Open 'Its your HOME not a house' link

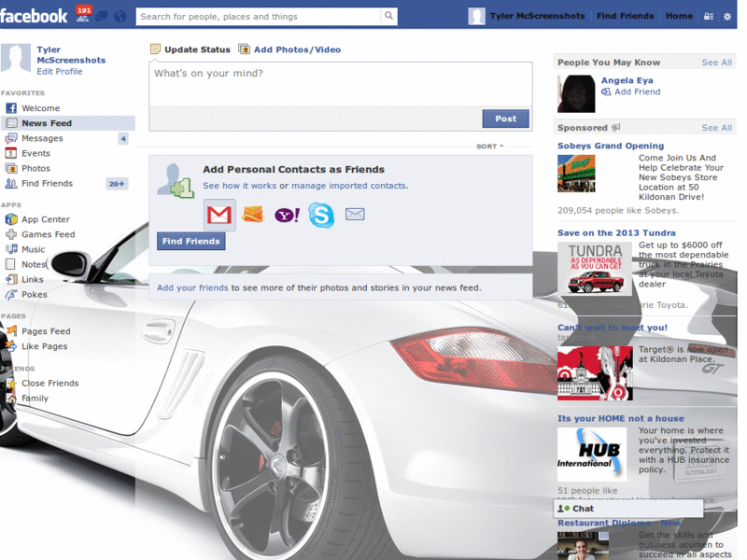click(621, 418)
